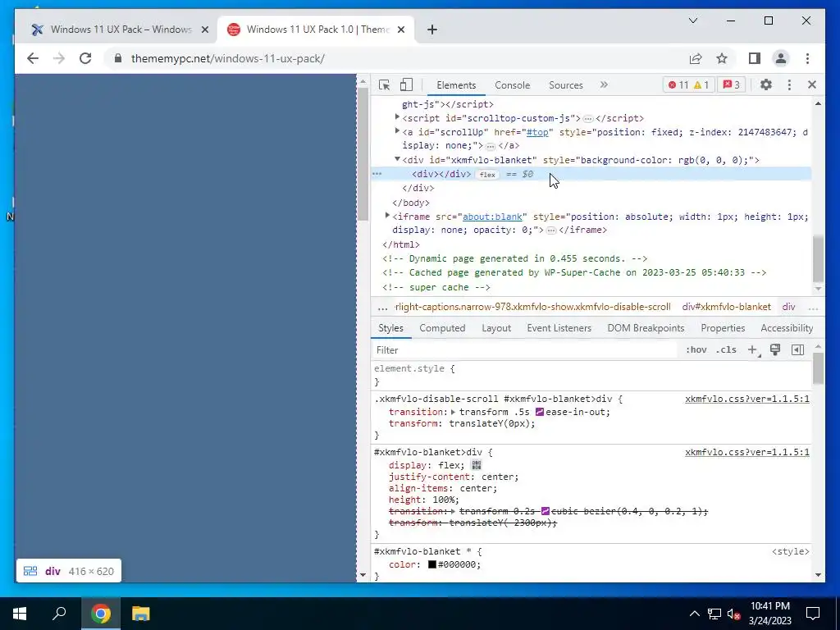This screenshot has width=840, height=630.
Task: Go back with browser back arrow
Action: click(33, 58)
